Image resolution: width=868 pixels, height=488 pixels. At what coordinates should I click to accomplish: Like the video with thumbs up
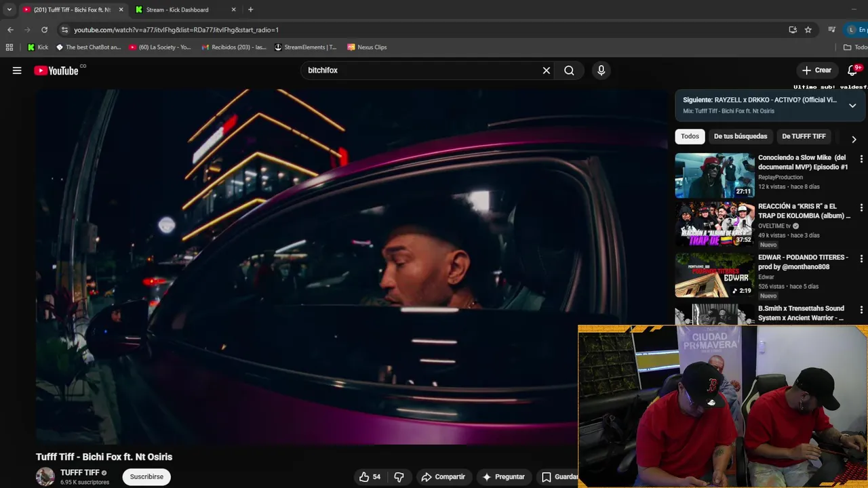(370, 477)
